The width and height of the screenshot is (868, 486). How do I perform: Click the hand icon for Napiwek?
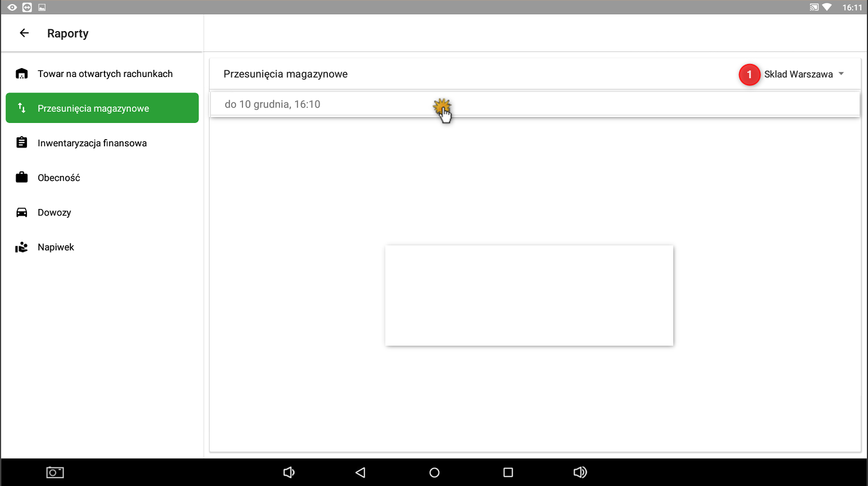[x=22, y=247]
